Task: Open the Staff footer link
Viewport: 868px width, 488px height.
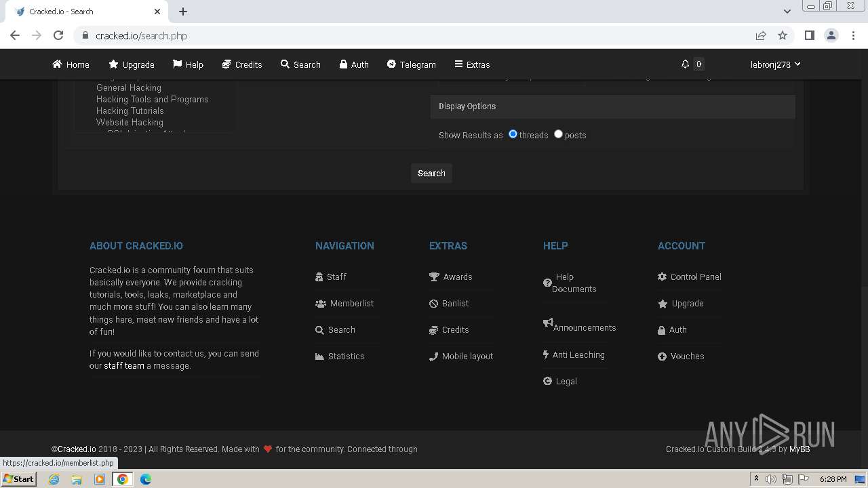Action: pos(331,277)
